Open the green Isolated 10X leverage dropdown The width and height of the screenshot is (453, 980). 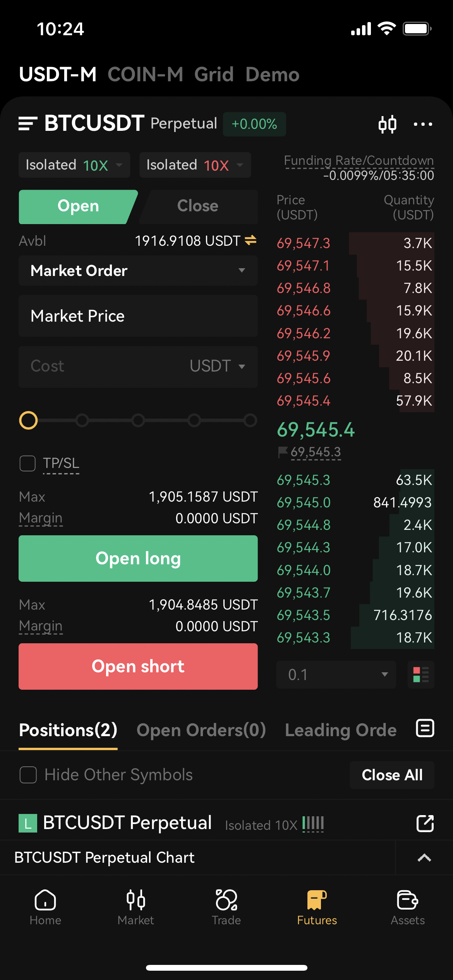pyautogui.click(x=74, y=165)
